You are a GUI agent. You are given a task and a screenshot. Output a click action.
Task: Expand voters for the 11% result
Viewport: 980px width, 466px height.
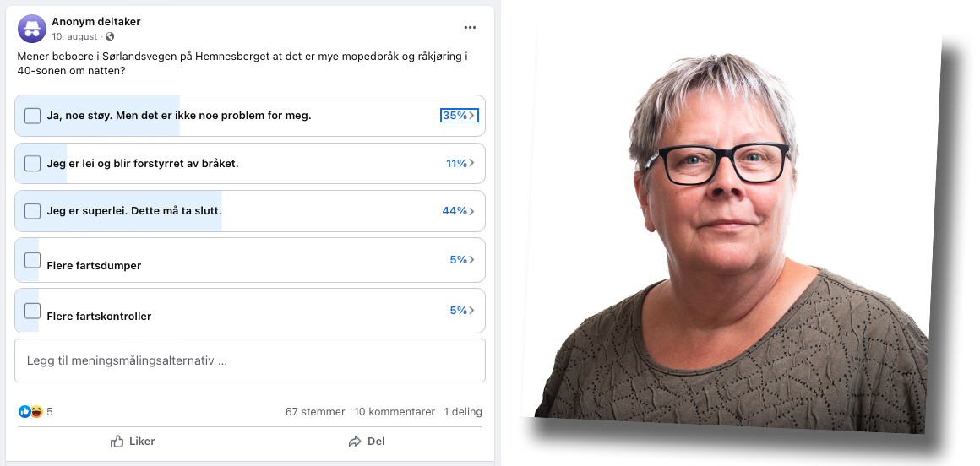coord(460,164)
